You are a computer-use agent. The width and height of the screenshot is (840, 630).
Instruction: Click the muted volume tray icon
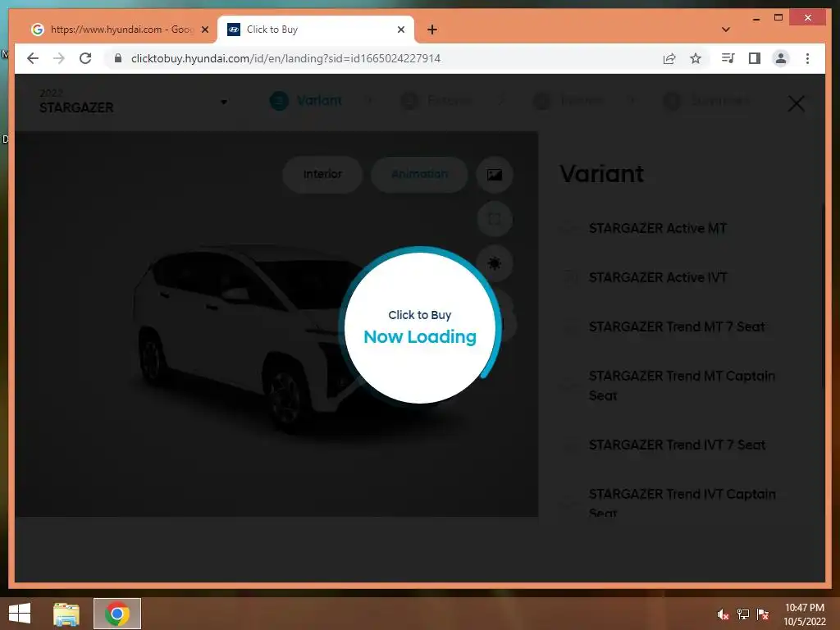723,614
